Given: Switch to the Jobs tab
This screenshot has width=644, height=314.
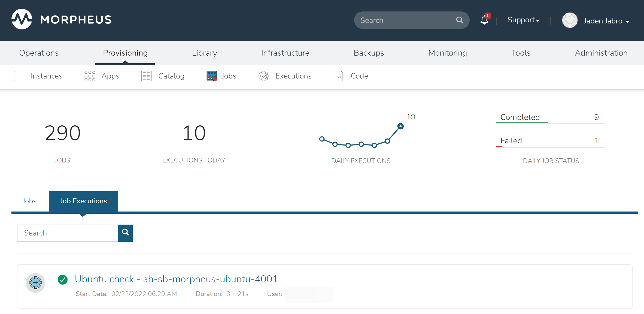Looking at the screenshot, I should point(29,201).
